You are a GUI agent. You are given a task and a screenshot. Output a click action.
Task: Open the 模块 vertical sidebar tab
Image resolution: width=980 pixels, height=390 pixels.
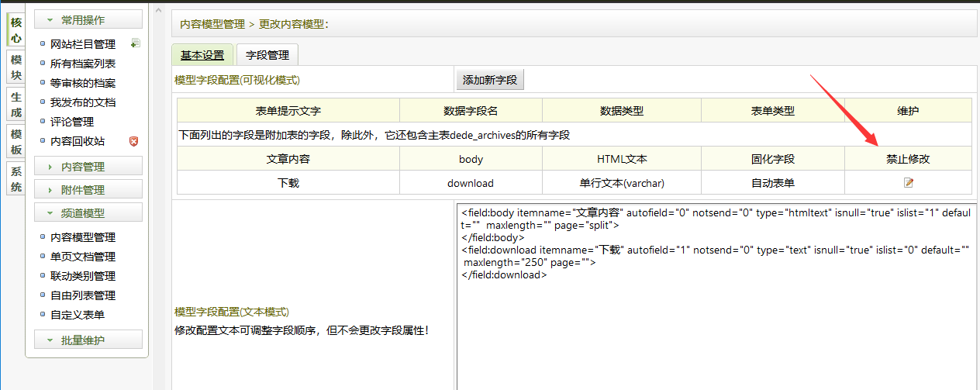(x=16, y=67)
